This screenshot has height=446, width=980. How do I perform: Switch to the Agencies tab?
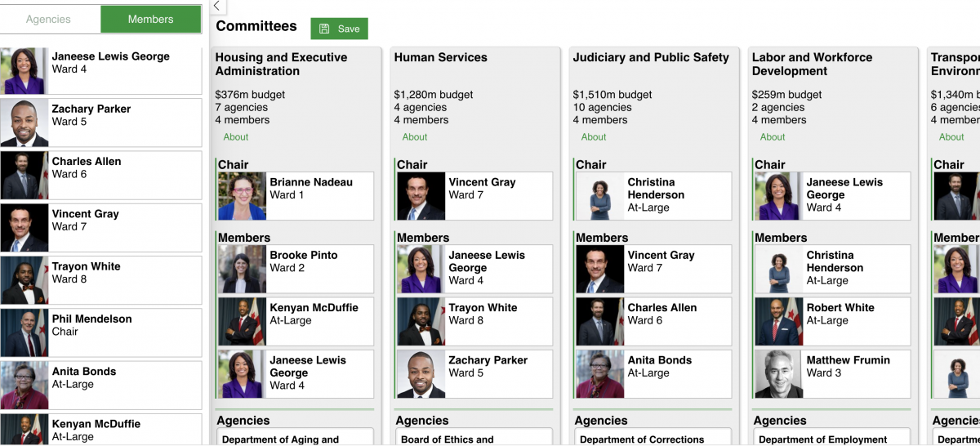point(48,19)
